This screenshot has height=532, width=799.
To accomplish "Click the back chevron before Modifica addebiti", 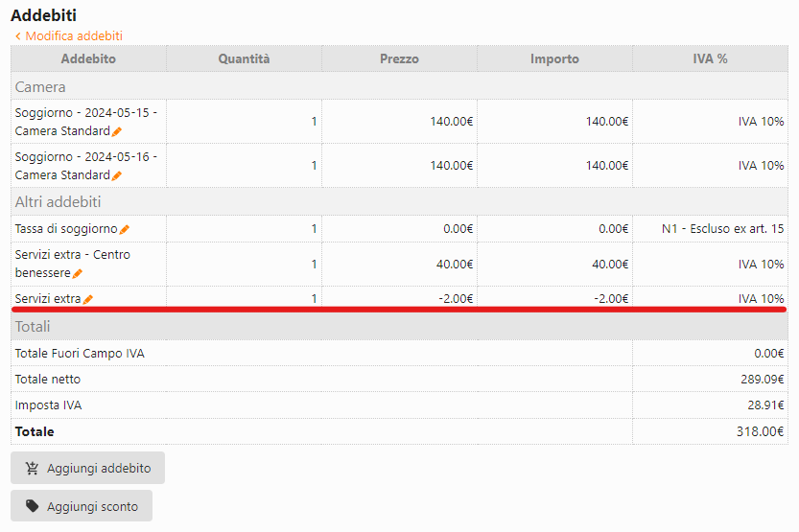I will pos(17,36).
